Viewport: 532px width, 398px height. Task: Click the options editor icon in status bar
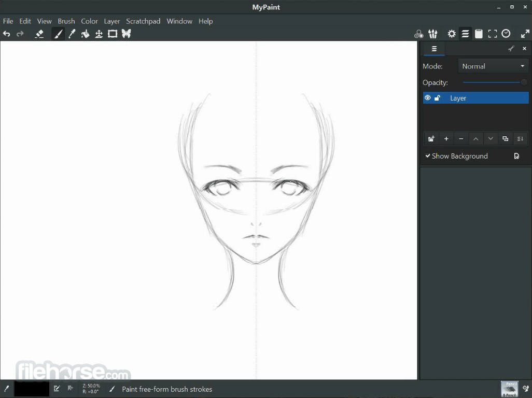pos(57,389)
